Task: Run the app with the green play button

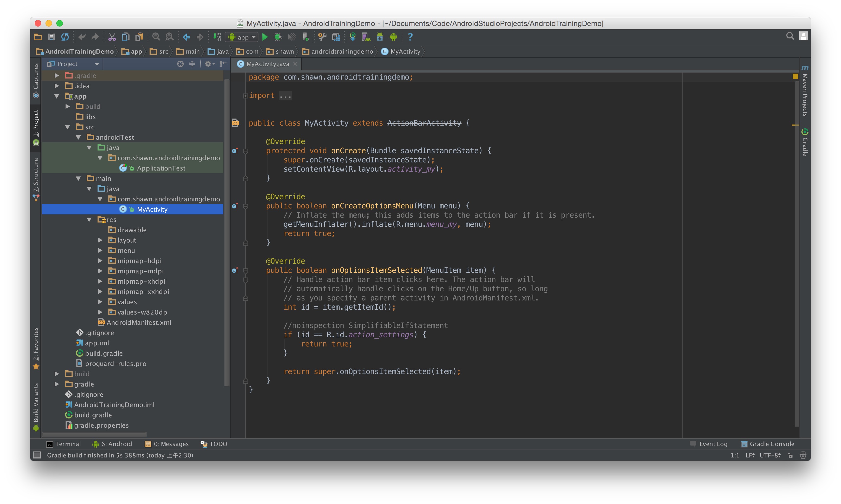Action: point(265,37)
